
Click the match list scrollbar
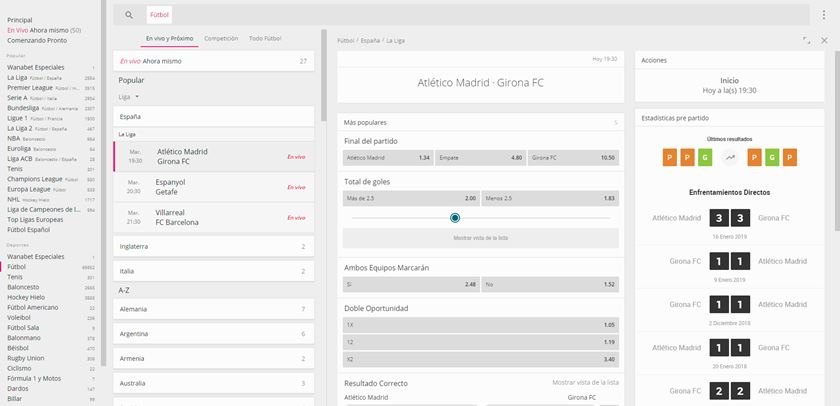(x=324, y=75)
